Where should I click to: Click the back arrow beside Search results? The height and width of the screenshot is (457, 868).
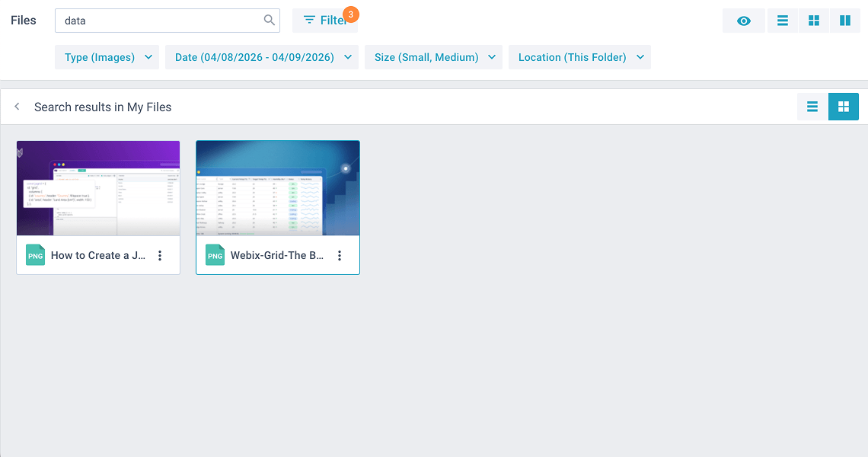pos(17,107)
